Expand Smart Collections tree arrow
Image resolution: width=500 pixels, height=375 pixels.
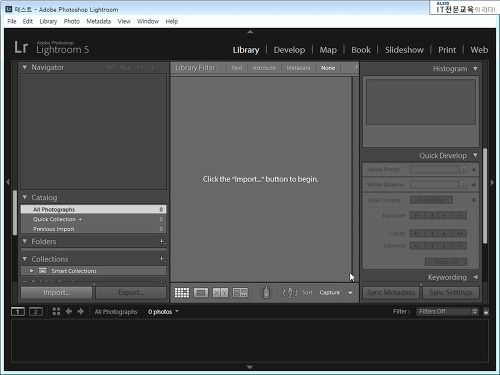32,271
